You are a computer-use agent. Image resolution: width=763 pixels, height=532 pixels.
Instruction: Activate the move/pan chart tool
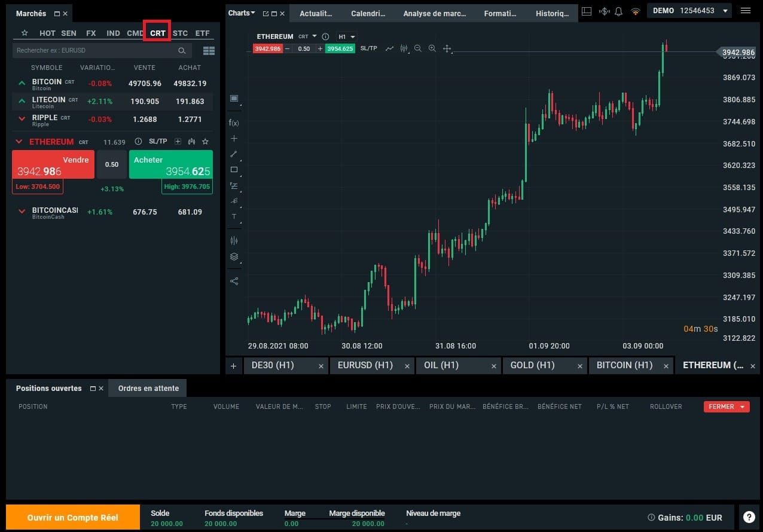(447, 48)
